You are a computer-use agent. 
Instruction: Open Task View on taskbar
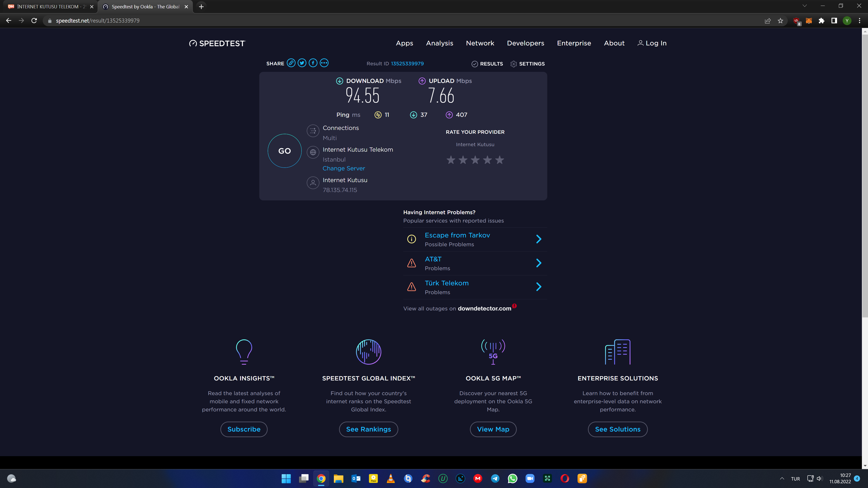[x=304, y=479]
